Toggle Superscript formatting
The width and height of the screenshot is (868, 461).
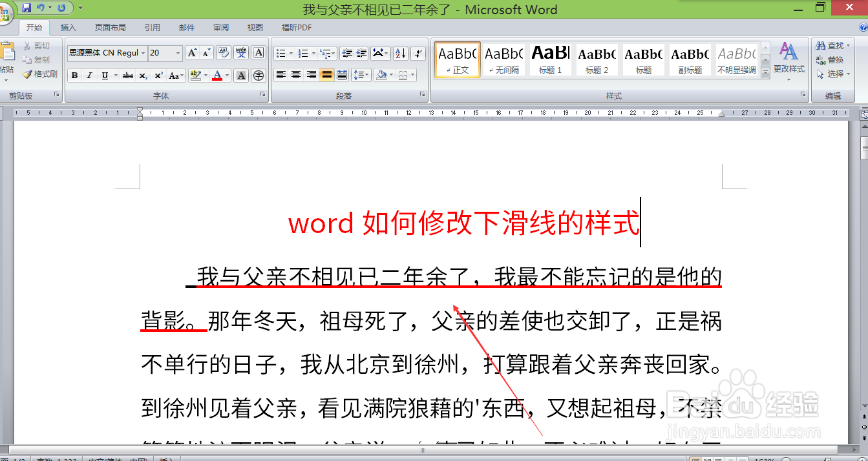click(x=158, y=76)
